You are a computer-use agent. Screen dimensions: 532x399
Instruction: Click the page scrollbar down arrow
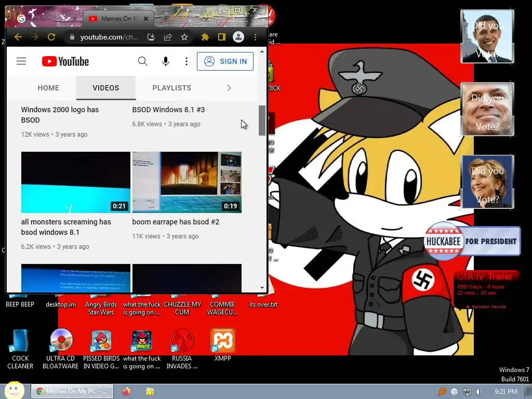[262, 288]
